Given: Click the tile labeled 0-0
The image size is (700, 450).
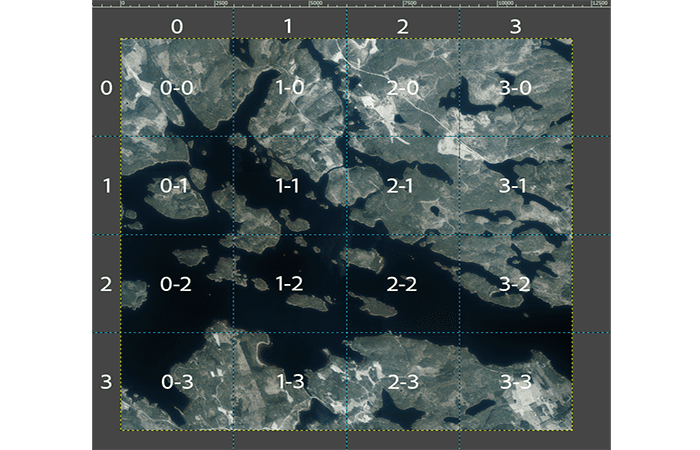Looking at the screenshot, I should click(177, 88).
